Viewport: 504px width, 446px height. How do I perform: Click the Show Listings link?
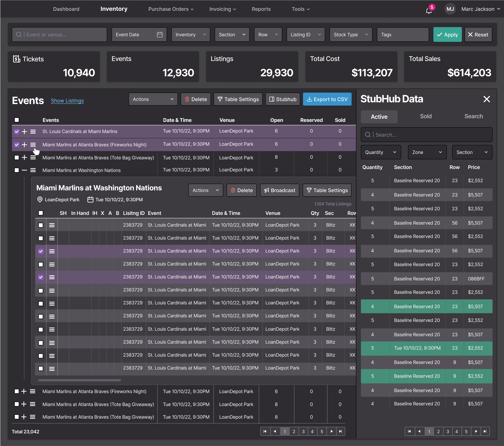[67, 101]
